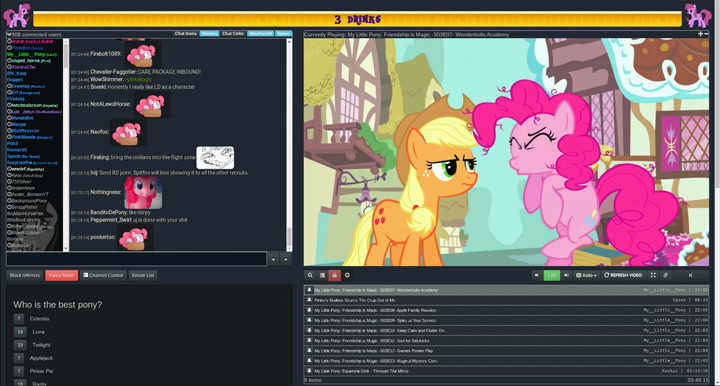The width and height of the screenshot is (720, 386).
Task: Lower volume with the left speaker icon
Action: 536,275
